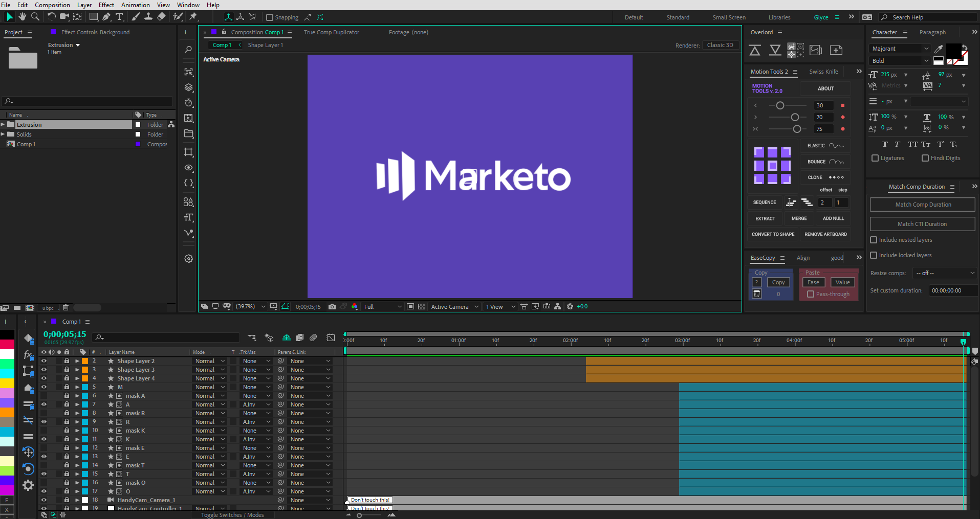Select the Clone Stamp tool
Screen dimensions: 980x519
point(148,17)
